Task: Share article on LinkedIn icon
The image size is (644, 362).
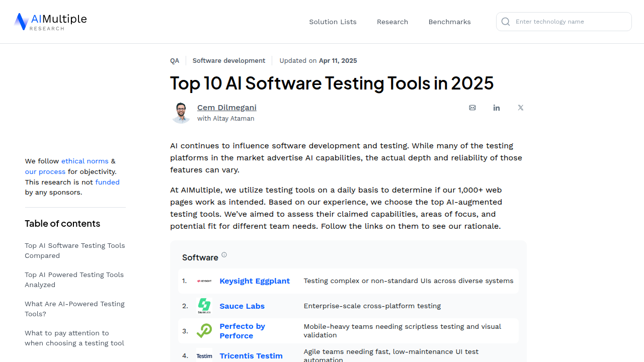Action: (497, 108)
